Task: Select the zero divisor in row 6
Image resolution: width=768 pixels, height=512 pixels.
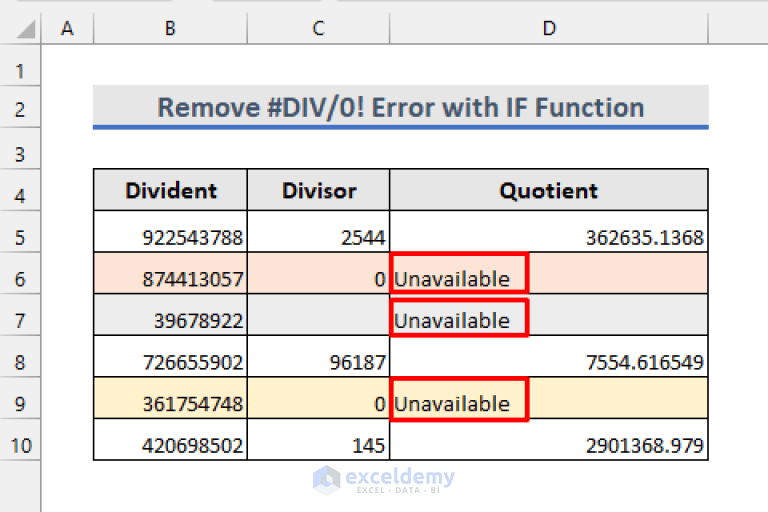Action: 318,273
